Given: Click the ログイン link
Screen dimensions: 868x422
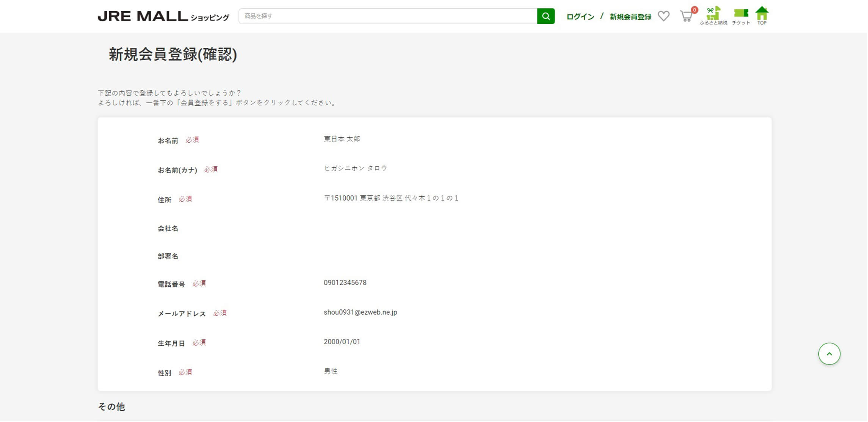Looking at the screenshot, I should click(x=580, y=17).
